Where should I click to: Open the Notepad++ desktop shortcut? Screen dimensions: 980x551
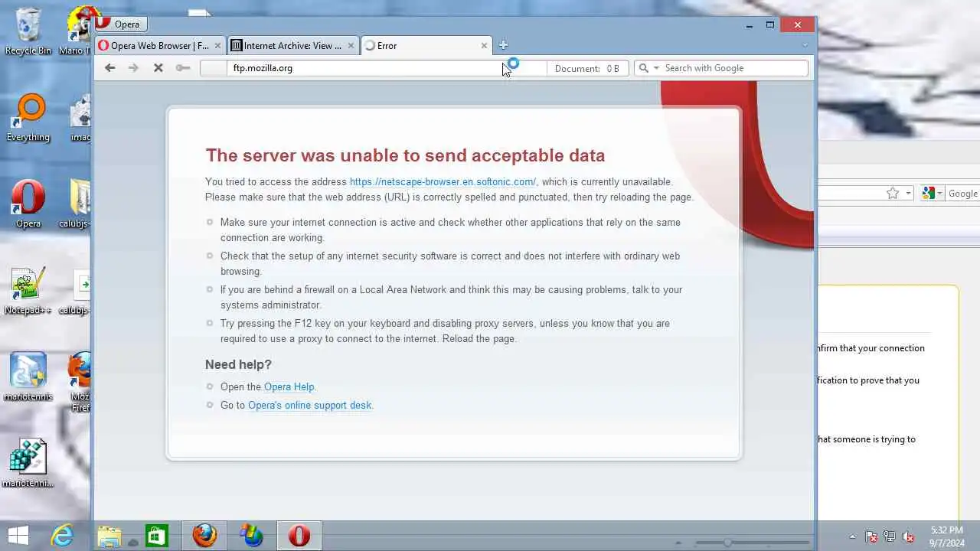click(28, 292)
